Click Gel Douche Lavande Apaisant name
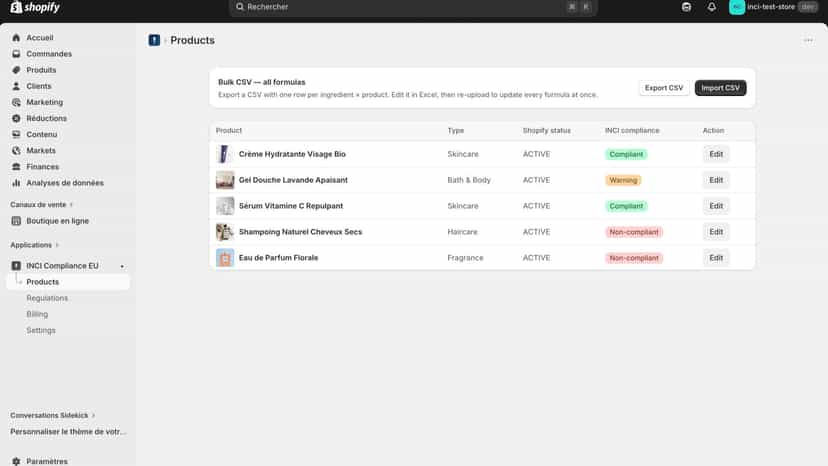 point(293,180)
